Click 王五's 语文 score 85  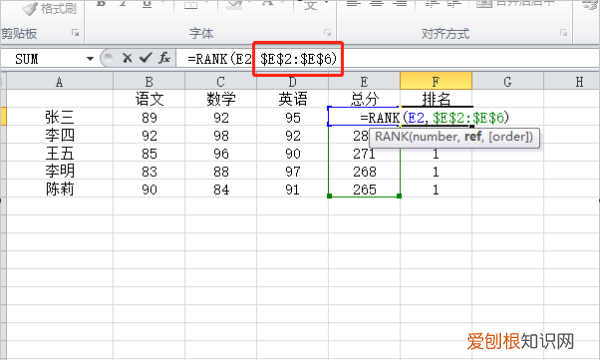(x=149, y=153)
